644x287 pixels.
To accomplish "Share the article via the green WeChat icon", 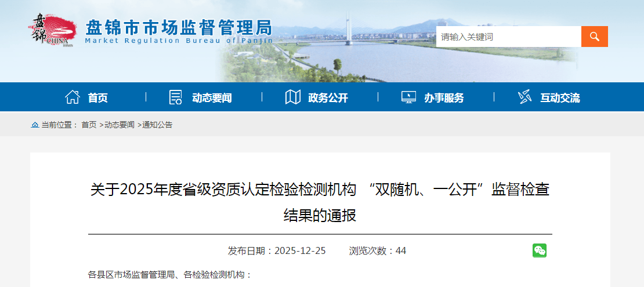I will tap(540, 250).
